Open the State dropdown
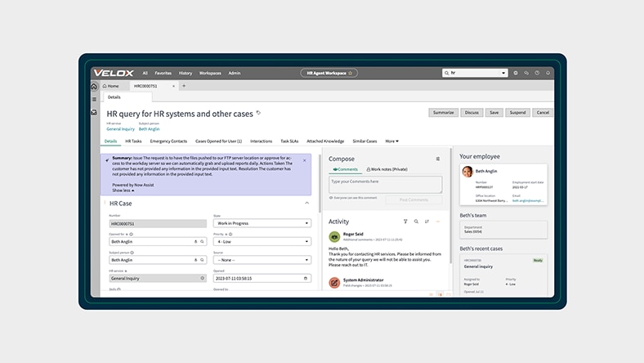Screen dimensions: 644x363 point(262,223)
